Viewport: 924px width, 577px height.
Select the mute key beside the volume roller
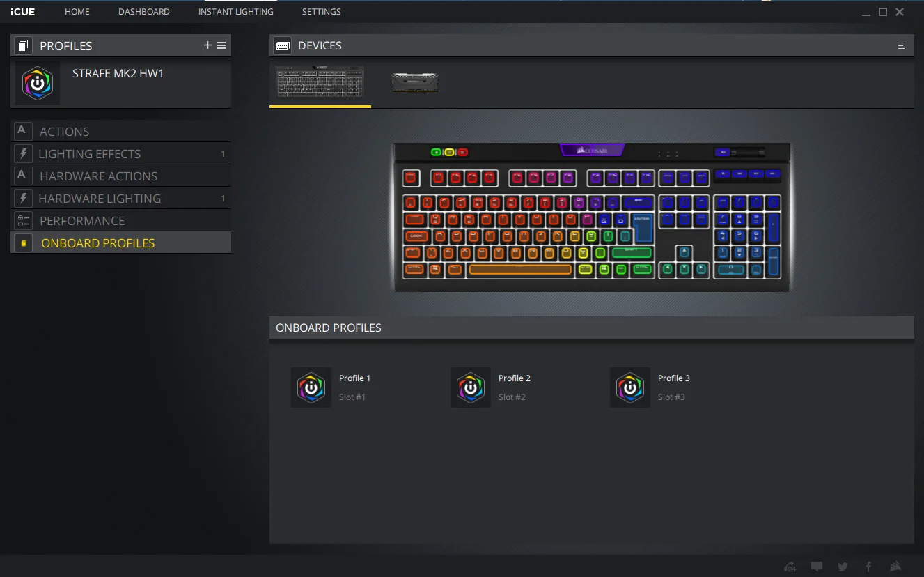click(x=723, y=152)
